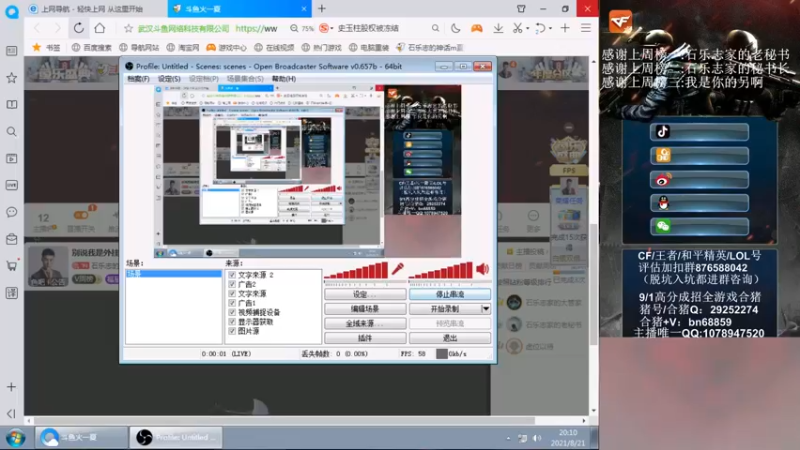Viewport: 800px width, 450px height.
Task: Bookmark the page with the address bar star
Action: [129, 29]
